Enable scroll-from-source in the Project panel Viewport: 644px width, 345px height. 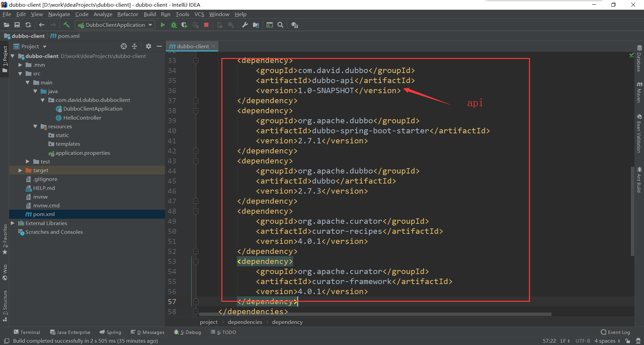click(124, 46)
